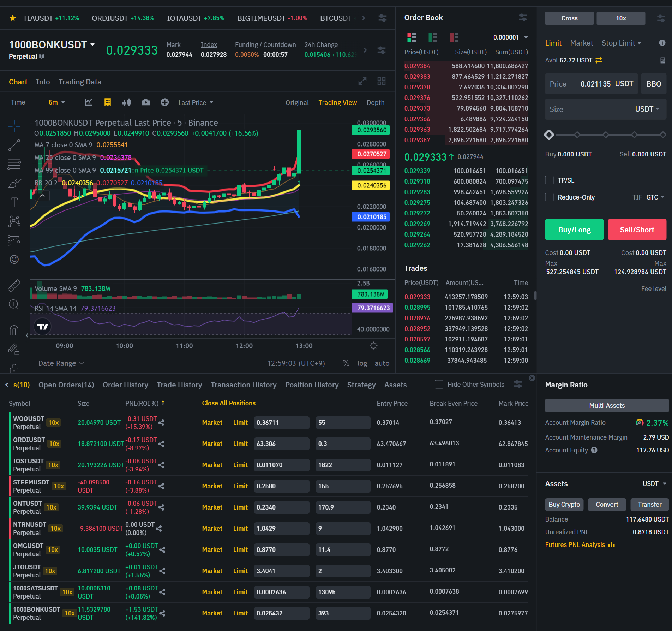
Task: Expand chart to fullscreen
Action: click(x=362, y=81)
